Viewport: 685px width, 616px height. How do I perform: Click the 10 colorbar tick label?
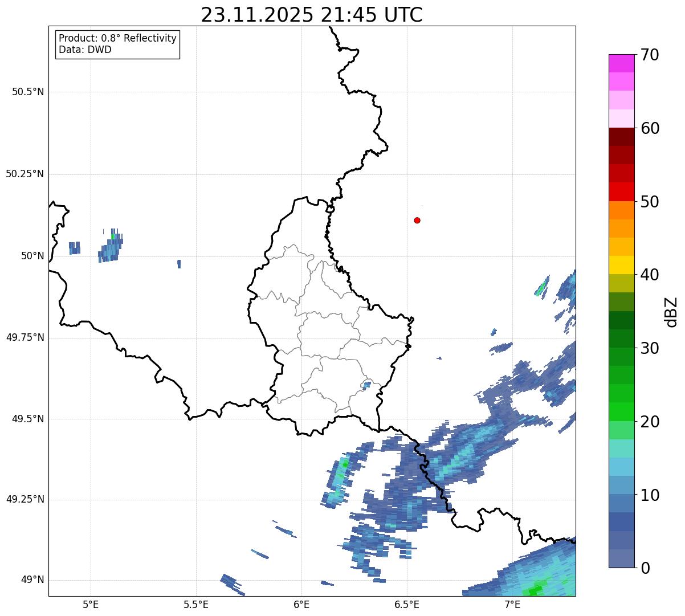coord(650,495)
